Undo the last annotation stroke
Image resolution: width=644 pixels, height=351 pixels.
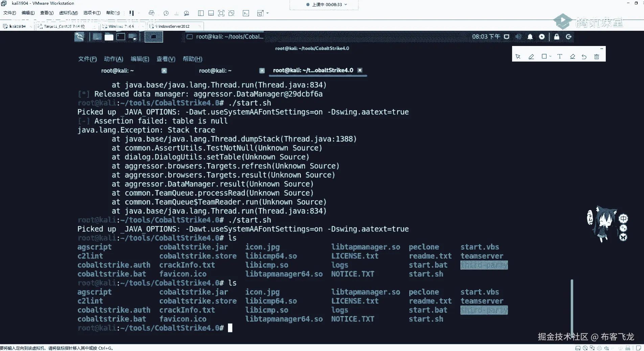584,56
